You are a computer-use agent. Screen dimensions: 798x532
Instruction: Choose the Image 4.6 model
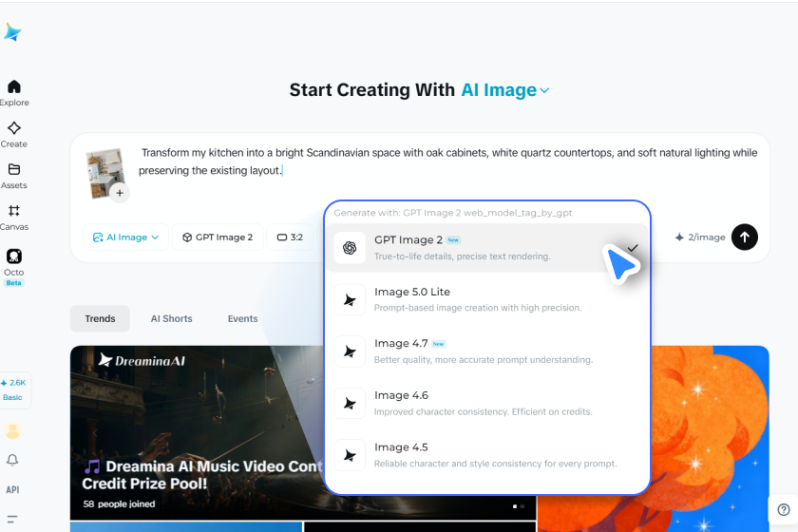487,403
